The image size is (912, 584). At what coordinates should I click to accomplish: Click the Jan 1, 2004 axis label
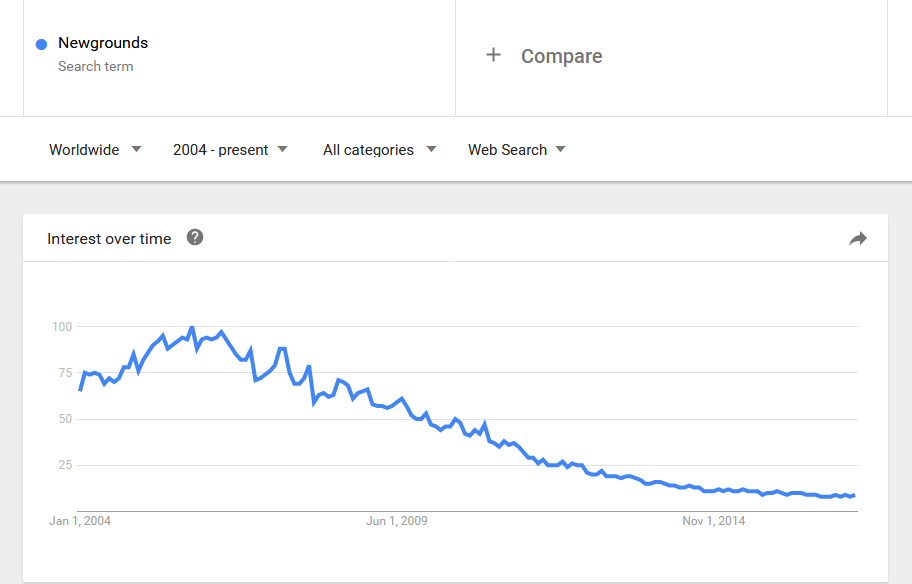80,521
